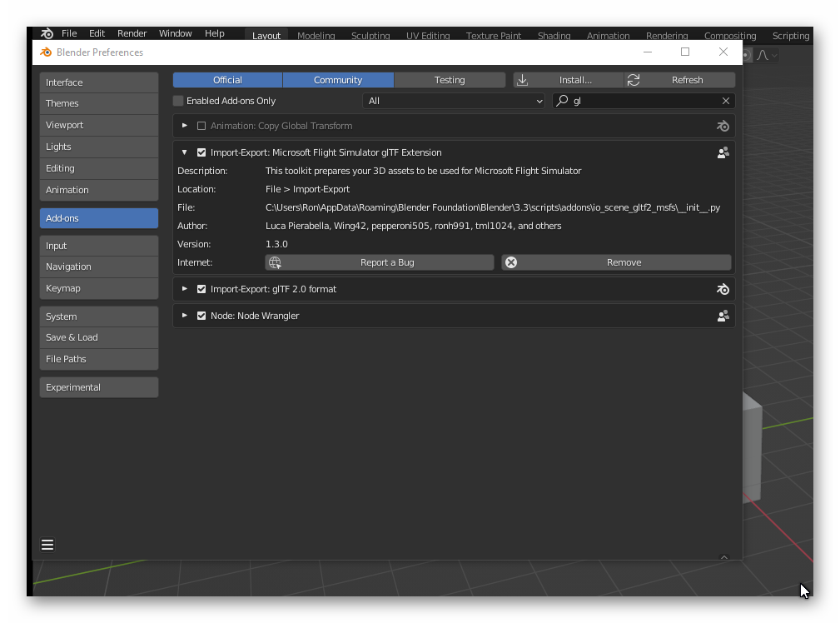Switch to the Shading workspace tab
This screenshot has width=840, height=623.
[554, 35]
